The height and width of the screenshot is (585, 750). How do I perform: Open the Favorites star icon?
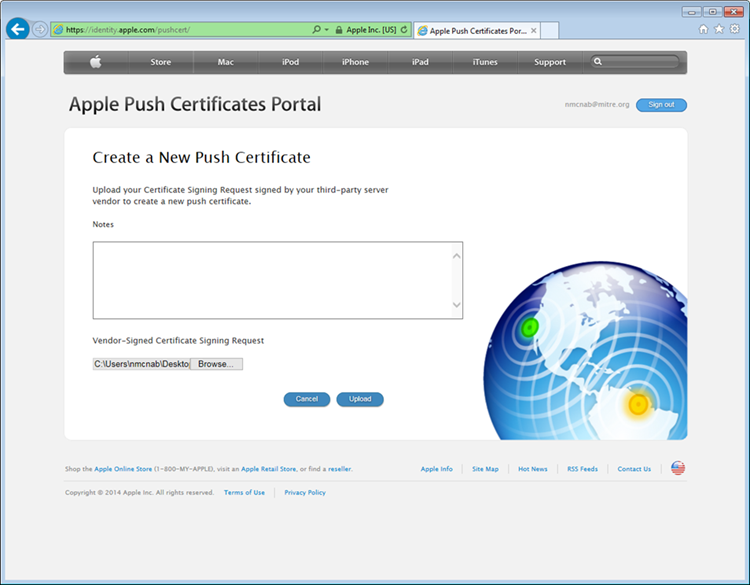pos(719,29)
